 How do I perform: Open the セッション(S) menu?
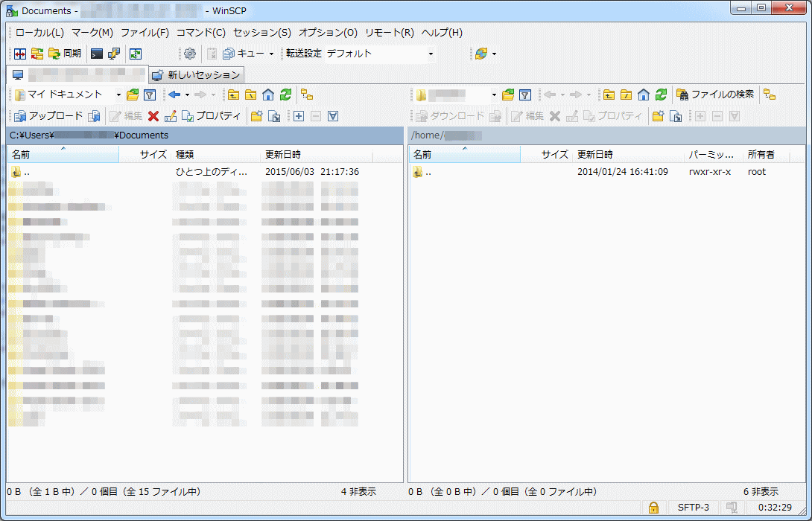[262, 33]
